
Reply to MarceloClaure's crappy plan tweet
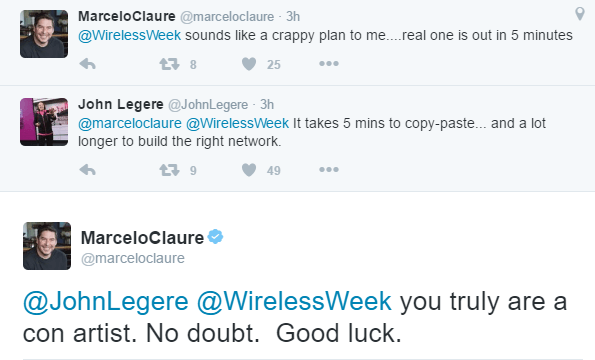(87, 64)
